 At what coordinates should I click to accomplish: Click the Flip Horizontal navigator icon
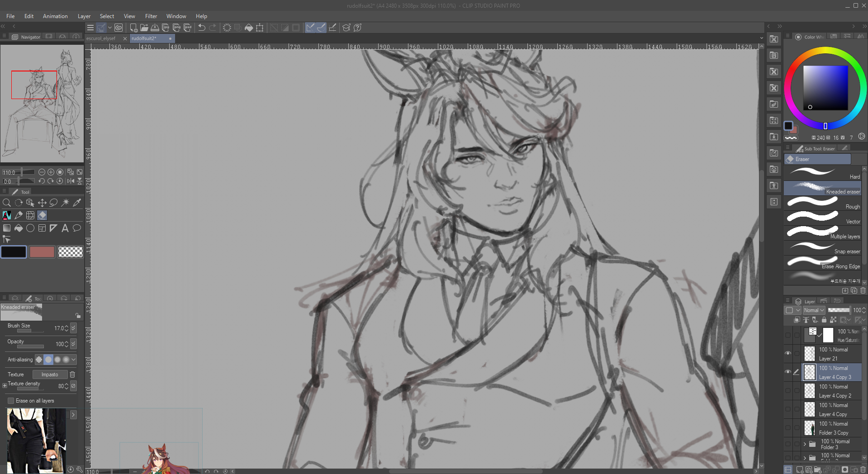71,181
